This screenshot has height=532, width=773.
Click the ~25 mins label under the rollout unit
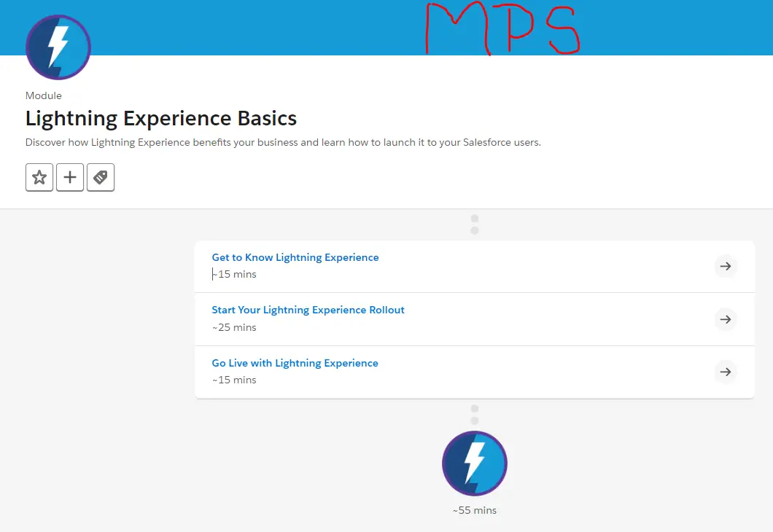[x=233, y=327]
